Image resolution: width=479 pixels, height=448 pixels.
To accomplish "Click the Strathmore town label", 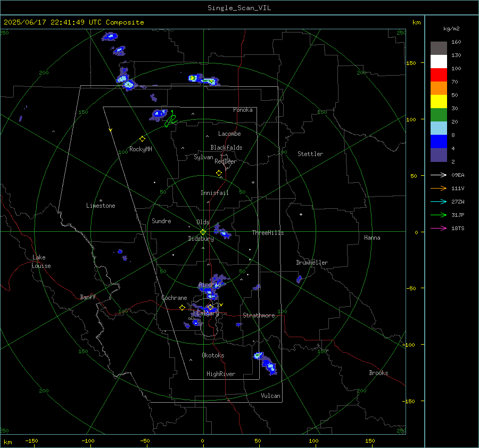I will point(259,315).
